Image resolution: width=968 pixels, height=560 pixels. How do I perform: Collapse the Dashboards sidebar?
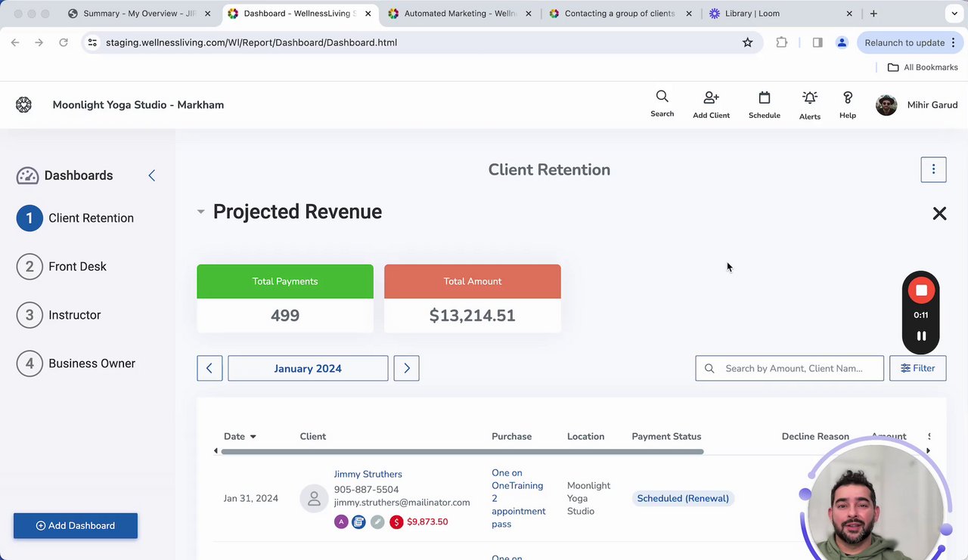pos(152,175)
